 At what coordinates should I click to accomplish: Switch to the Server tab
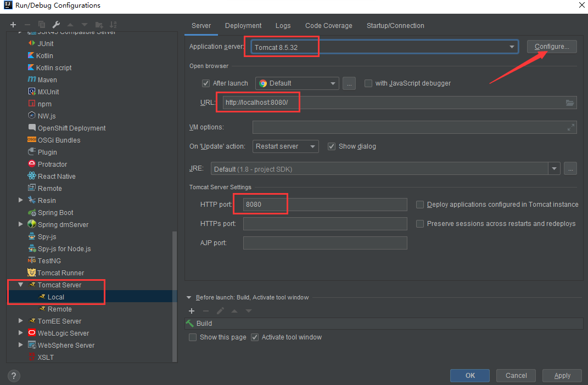[x=201, y=25]
